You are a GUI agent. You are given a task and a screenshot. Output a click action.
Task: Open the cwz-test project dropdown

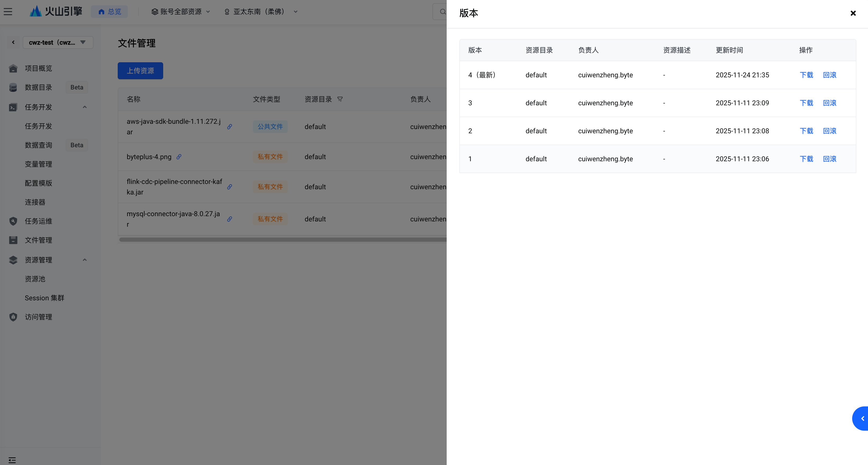click(58, 42)
